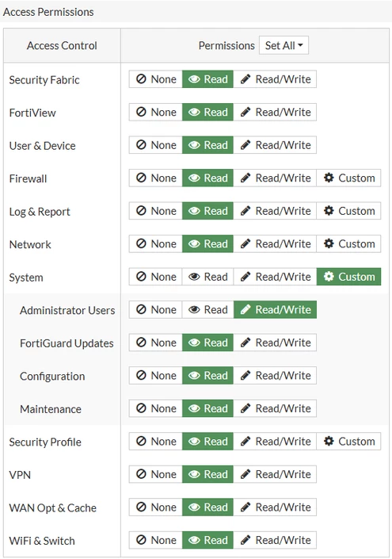The width and height of the screenshot is (392, 559).
Task: Set WiFi & Switch to Read/Write
Action: click(x=275, y=540)
